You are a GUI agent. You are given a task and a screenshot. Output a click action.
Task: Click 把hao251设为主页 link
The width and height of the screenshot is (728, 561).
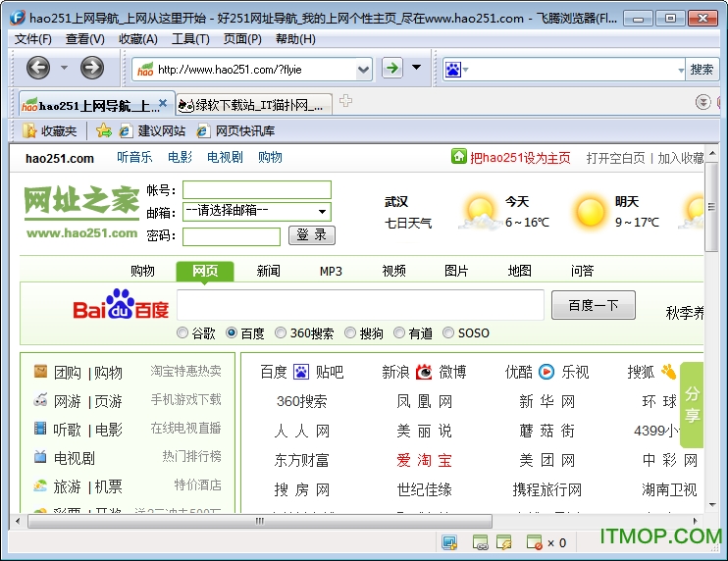click(520, 158)
